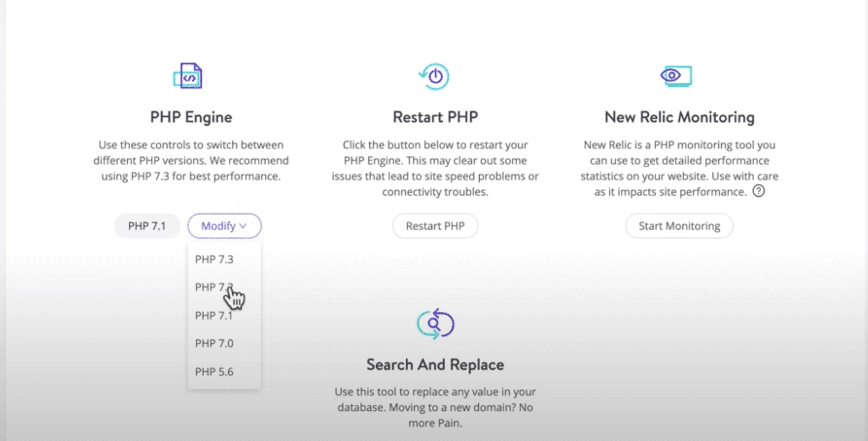Select the PHP 7.2 option

point(214,288)
